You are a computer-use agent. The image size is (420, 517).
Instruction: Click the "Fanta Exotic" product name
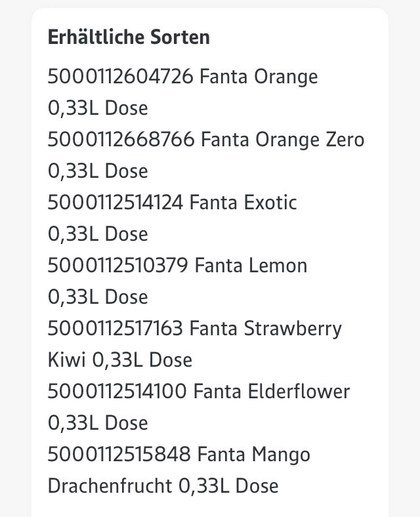point(243,203)
